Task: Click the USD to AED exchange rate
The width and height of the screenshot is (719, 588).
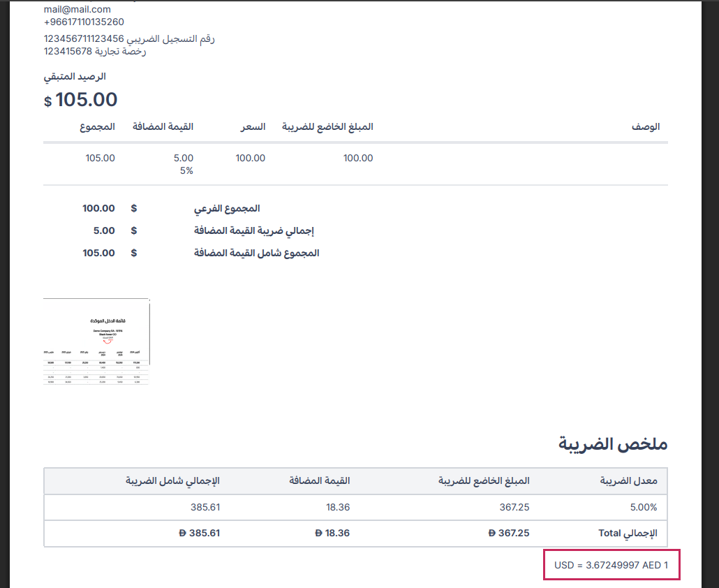Action: point(611,565)
